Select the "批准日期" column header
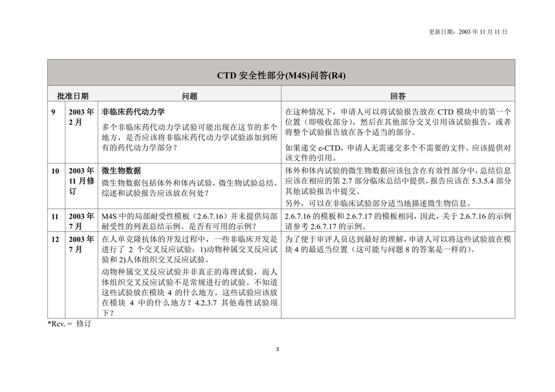Image resolution: width=555 pixels, height=392 pixels. 73,96
